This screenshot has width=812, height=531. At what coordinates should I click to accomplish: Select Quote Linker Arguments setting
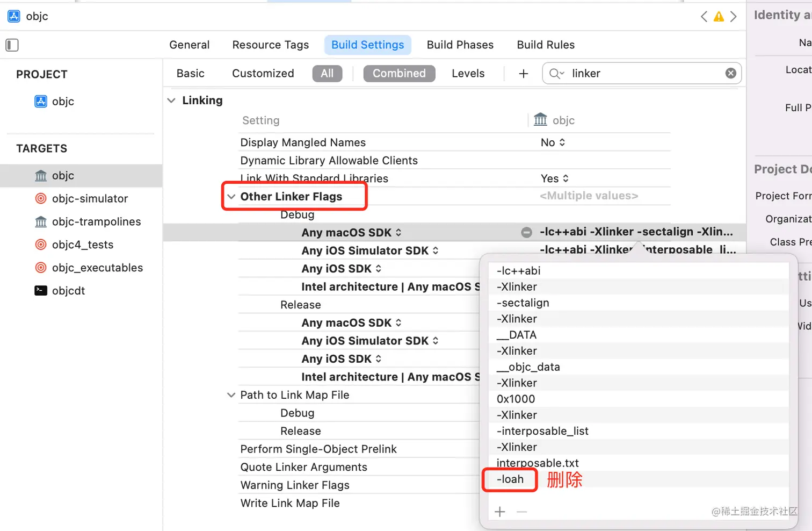[304, 468]
